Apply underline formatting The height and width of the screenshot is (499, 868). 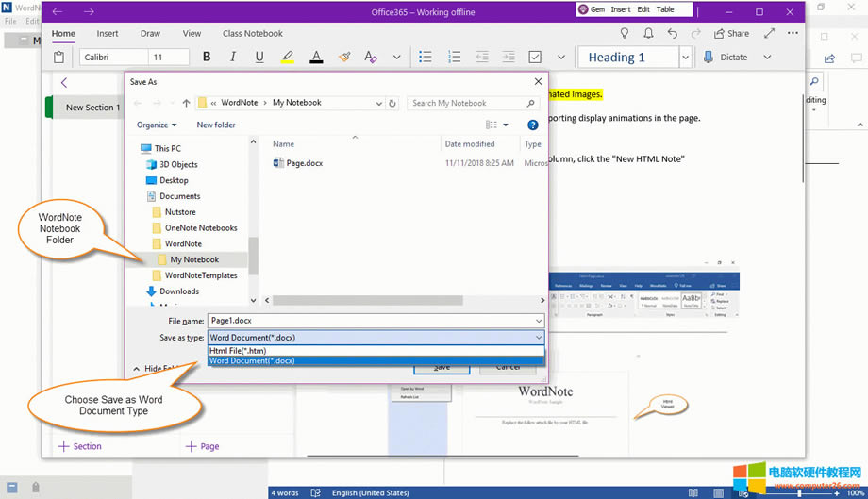coord(259,58)
